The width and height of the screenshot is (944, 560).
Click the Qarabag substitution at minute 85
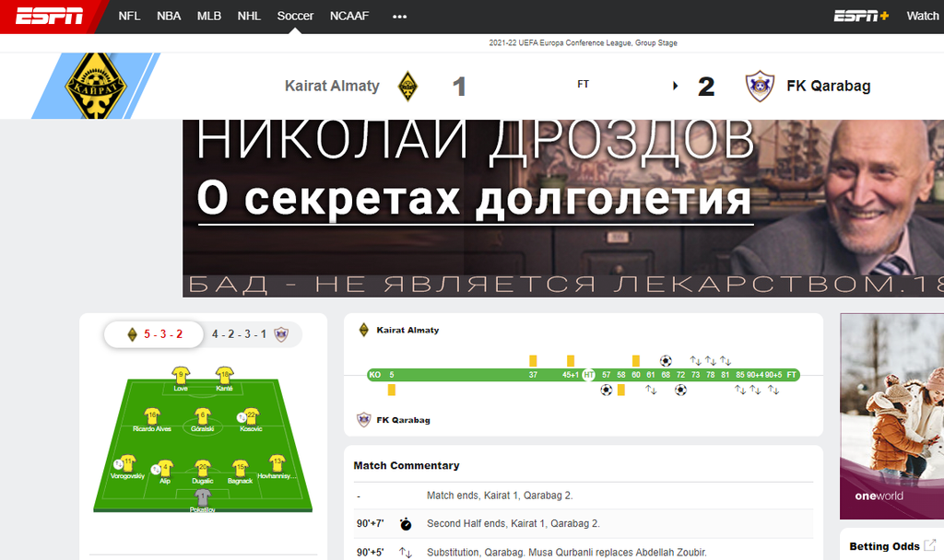tap(740, 390)
